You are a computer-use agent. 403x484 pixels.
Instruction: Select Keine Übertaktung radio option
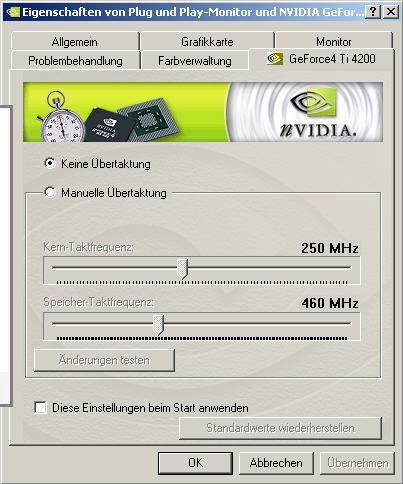point(50,163)
